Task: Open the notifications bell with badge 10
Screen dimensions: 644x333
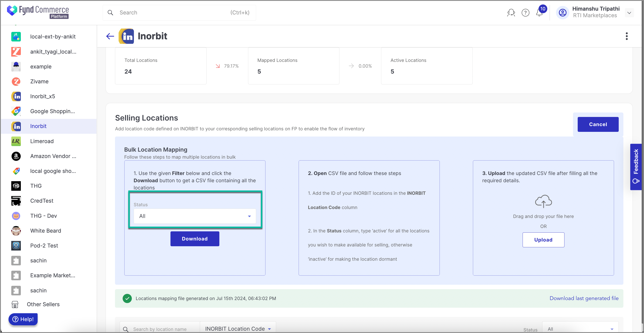Action: point(539,13)
